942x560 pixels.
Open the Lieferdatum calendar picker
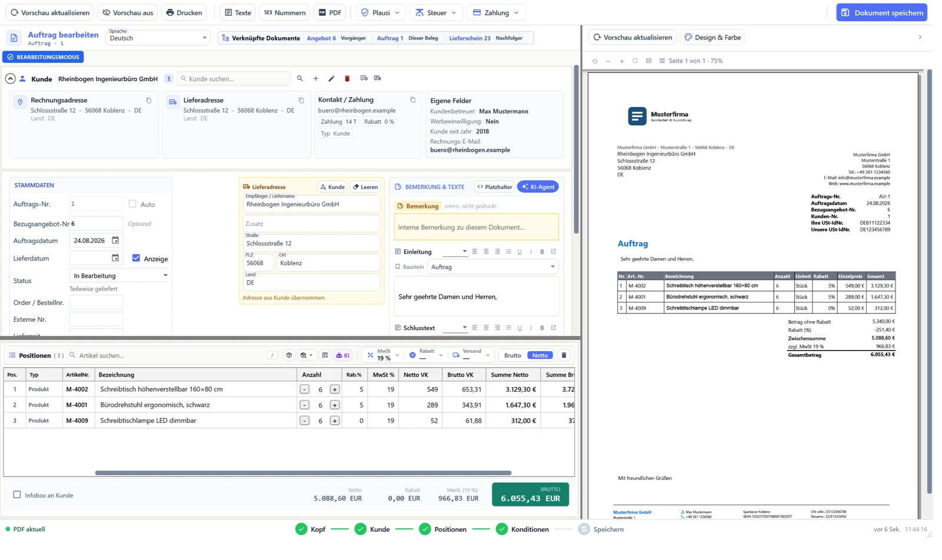click(x=115, y=258)
